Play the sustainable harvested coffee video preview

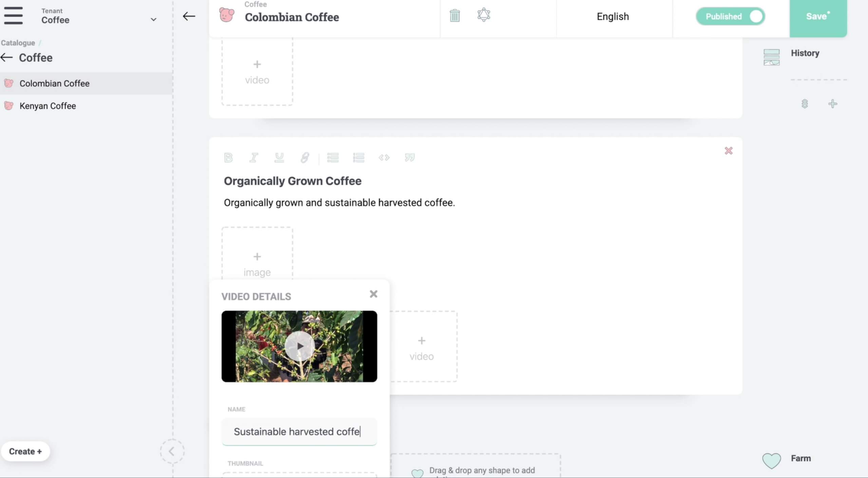299,346
